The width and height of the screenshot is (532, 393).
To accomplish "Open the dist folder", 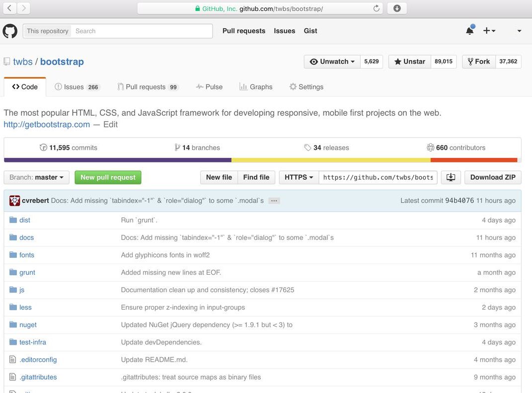I will pyautogui.click(x=25, y=220).
